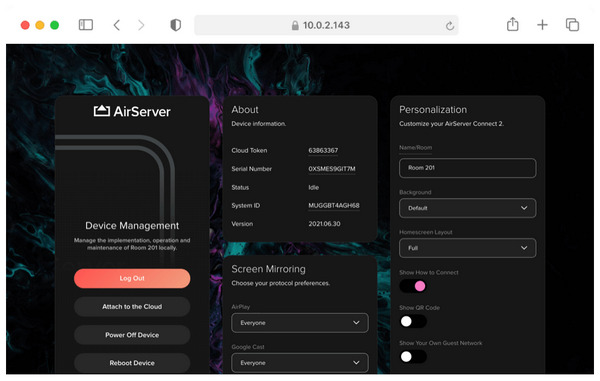
Task: Open the privacy shield report icon
Action: click(x=176, y=25)
